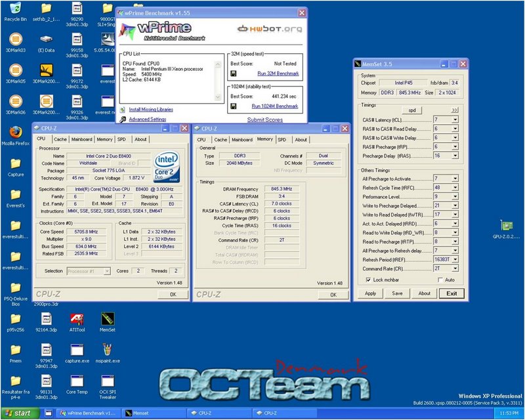525x420 pixels.
Task: Switch to About tab in right CPU-Z window
Action: point(301,140)
